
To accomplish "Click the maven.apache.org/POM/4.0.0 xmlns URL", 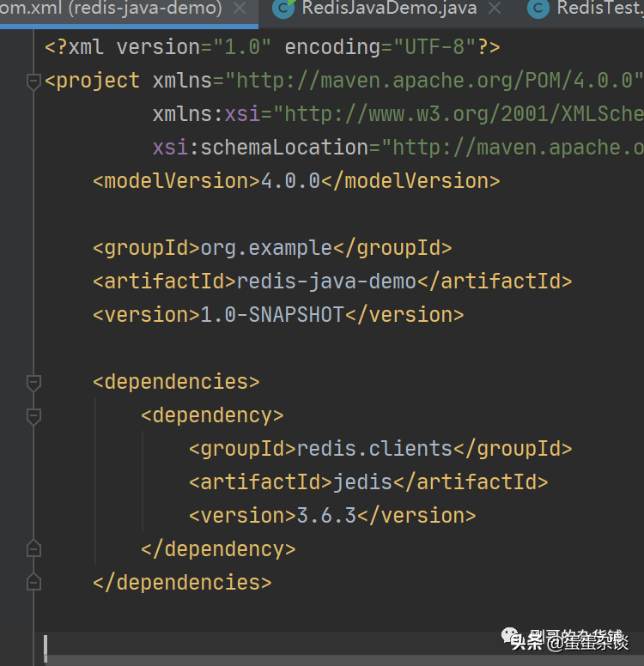I will pyautogui.click(x=434, y=81).
